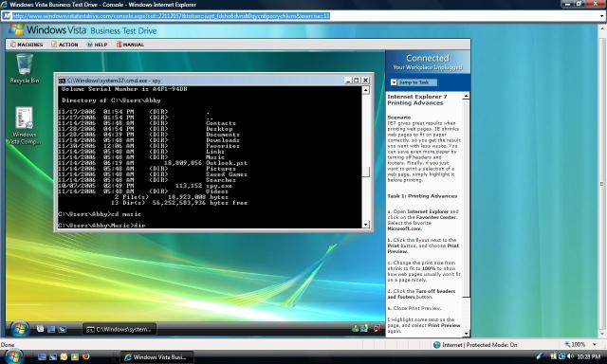Click the cmd window scroll up arrow

(x=365, y=90)
